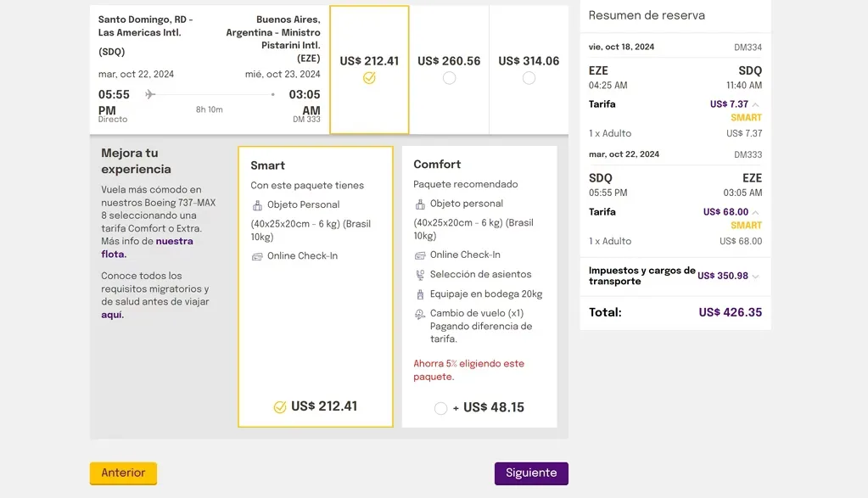Choose the Comfort package radio button
Viewport: 868px width, 498px height.
(x=440, y=408)
